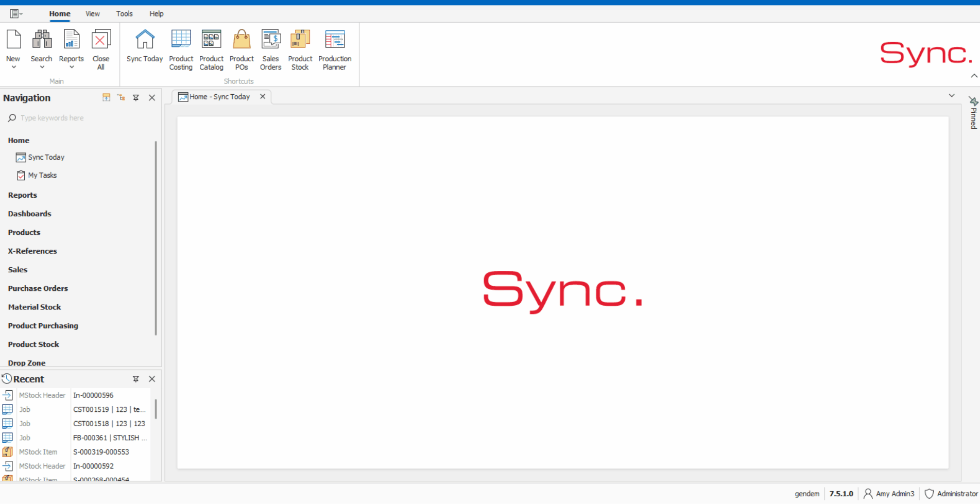Close the Home - Sync Today tab
The image size is (980, 504).
[263, 97]
